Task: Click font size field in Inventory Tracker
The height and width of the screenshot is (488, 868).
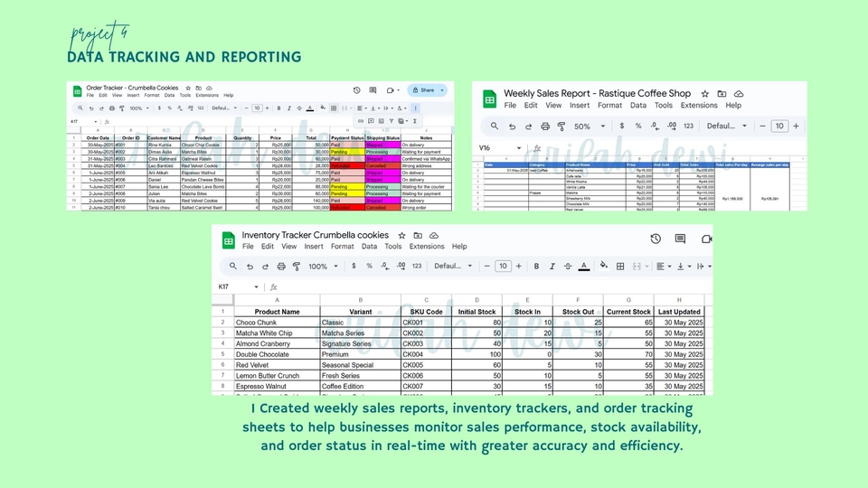Action: point(503,266)
